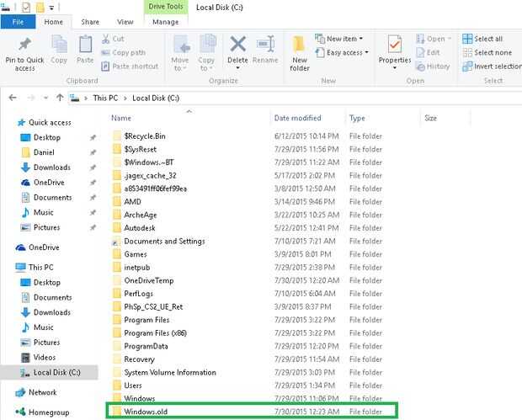Click the Forward navigation arrow
Image resolution: width=522 pixels, height=420 pixels.
(31, 98)
